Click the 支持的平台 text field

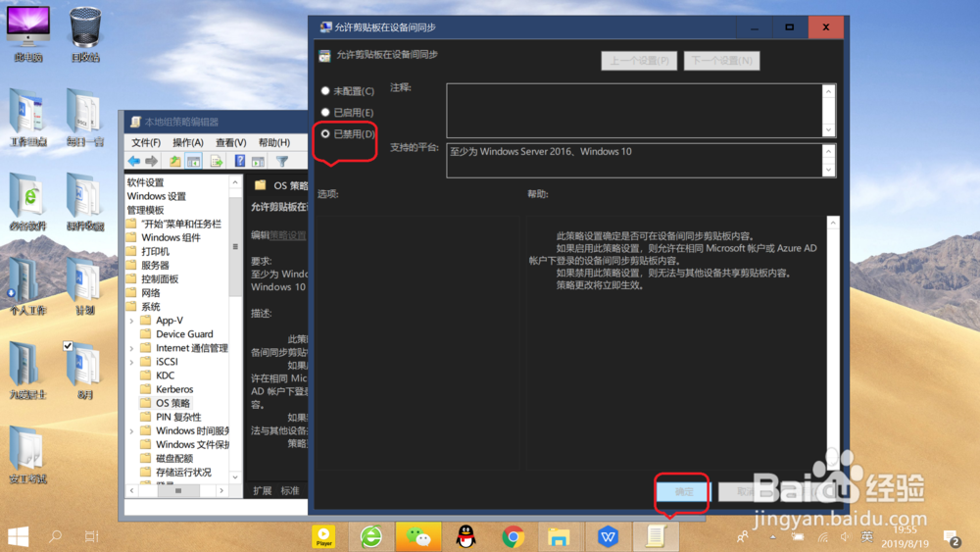634,161
